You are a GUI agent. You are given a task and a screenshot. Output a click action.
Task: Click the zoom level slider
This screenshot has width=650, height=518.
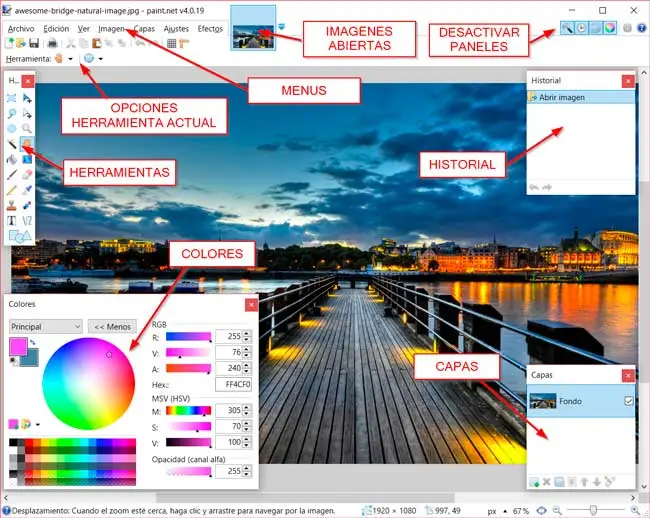pyautogui.click(x=594, y=510)
